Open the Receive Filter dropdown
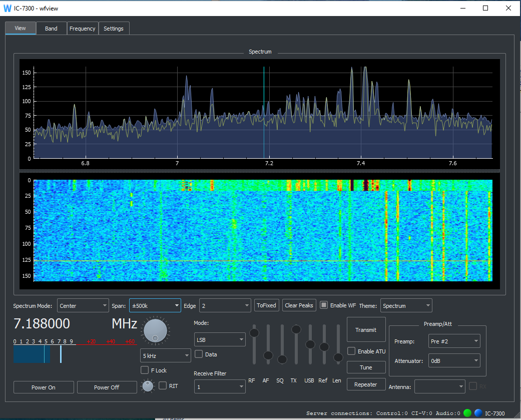 click(x=220, y=387)
